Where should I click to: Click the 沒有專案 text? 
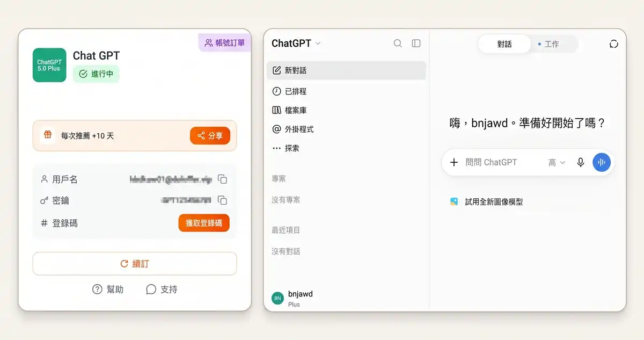click(286, 200)
